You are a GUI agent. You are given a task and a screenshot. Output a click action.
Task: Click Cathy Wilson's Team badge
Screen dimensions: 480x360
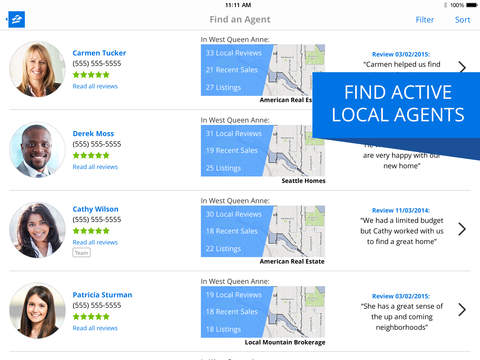82,253
